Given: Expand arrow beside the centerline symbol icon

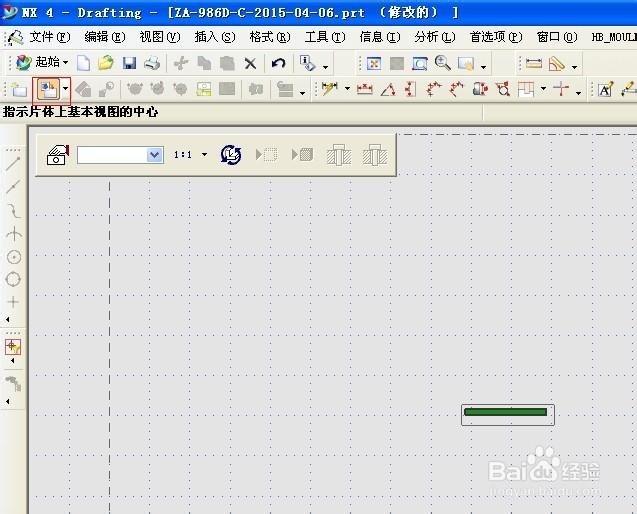Looking at the screenshot, I should (x=578, y=93).
